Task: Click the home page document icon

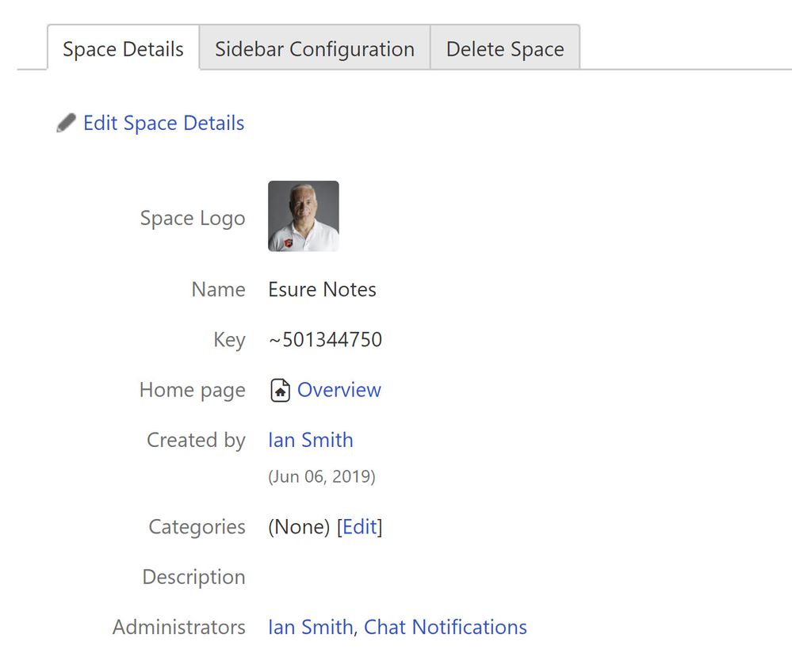Action: [281, 390]
